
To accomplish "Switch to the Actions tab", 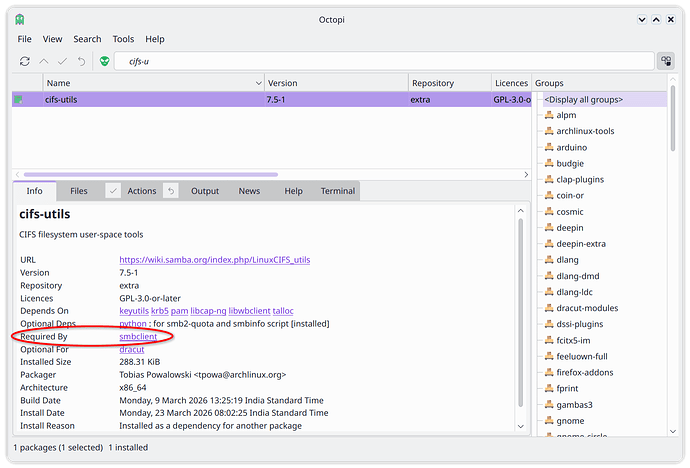I will pos(142,191).
